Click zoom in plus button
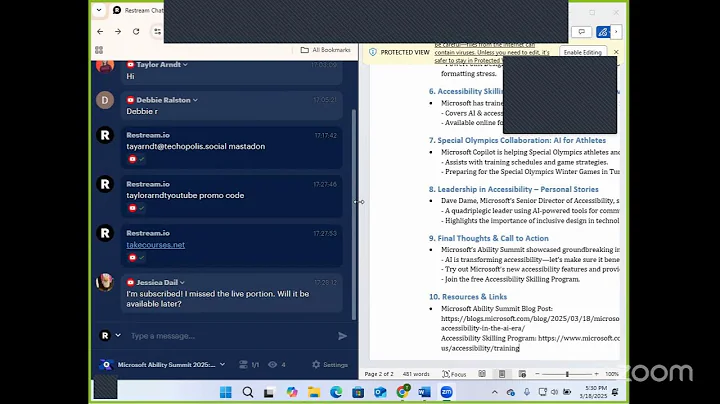720x404 pixels. coord(596,374)
